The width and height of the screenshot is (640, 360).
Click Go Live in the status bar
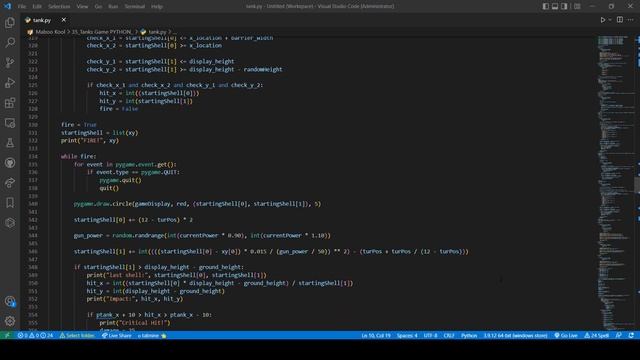566,336
